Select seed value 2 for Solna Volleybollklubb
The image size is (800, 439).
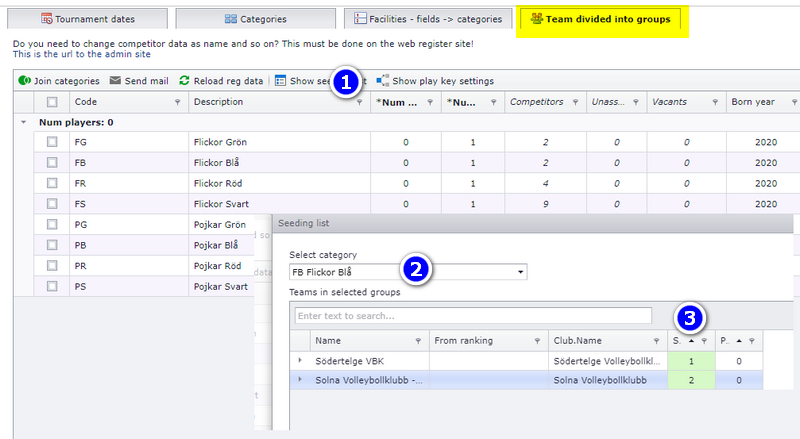click(691, 380)
